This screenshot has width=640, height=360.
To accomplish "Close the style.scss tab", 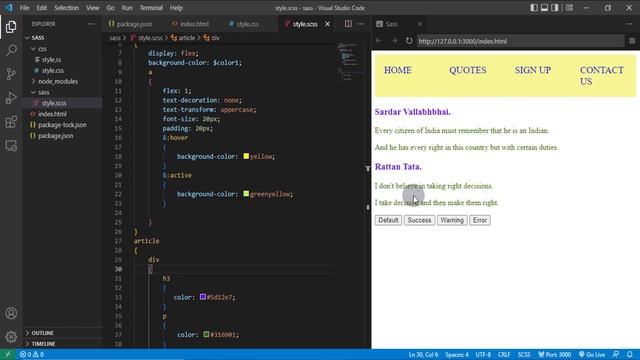I will point(327,24).
